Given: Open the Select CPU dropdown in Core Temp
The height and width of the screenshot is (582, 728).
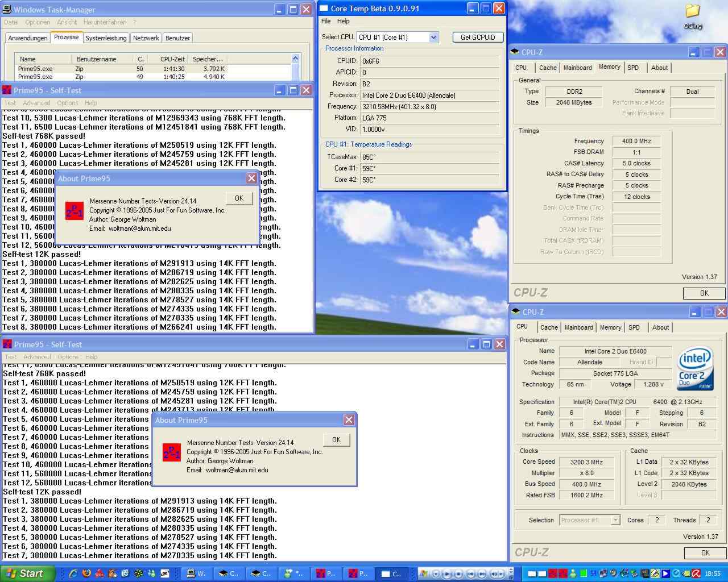Looking at the screenshot, I should (x=433, y=37).
